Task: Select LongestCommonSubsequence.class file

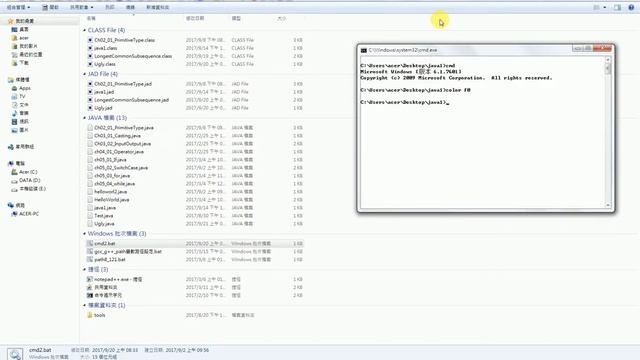Action: 133,56
